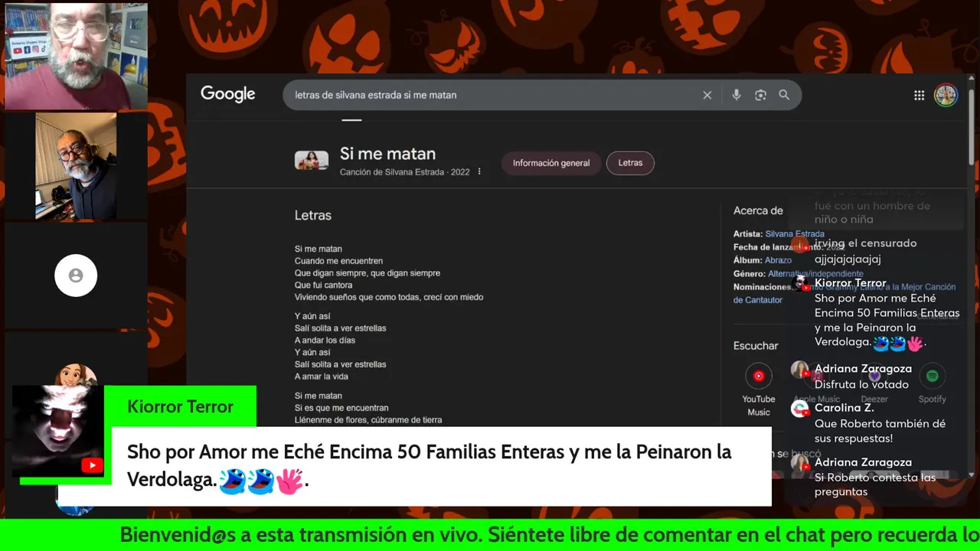
Task: Start voice search with the microphone icon
Action: point(736,95)
